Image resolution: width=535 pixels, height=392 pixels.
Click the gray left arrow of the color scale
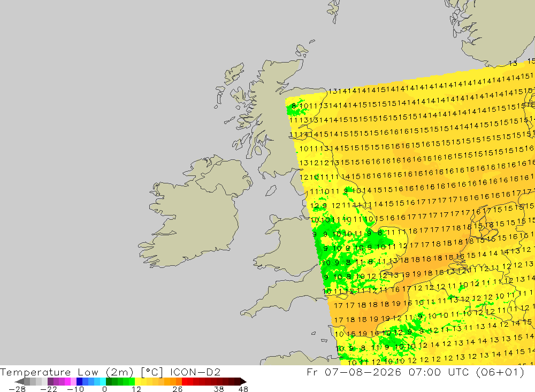pos(19,382)
